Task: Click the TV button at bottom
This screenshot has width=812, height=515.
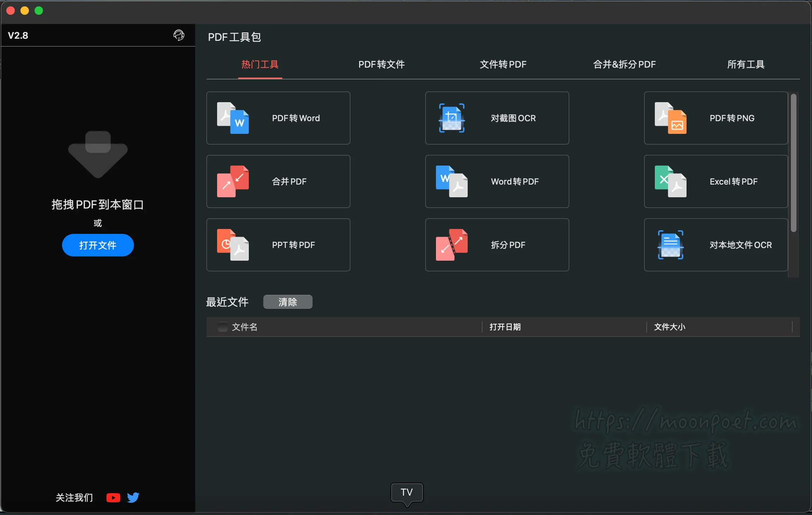Action: pos(407,492)
